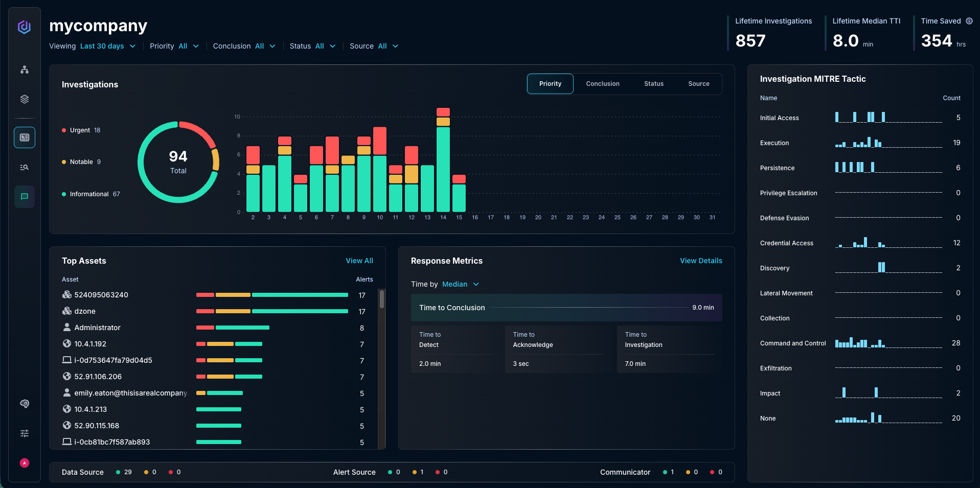
Task: Open the Priority filter dropdown
Action: (174, 46)
